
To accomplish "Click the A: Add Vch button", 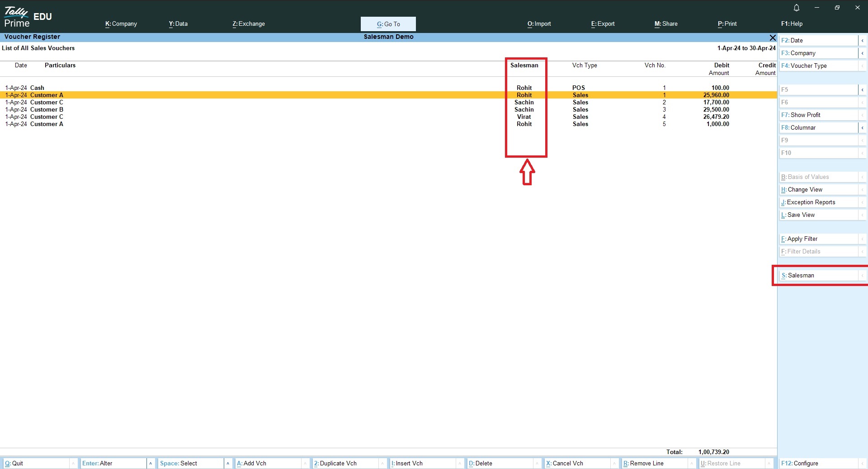I will (x=268, y=464).
